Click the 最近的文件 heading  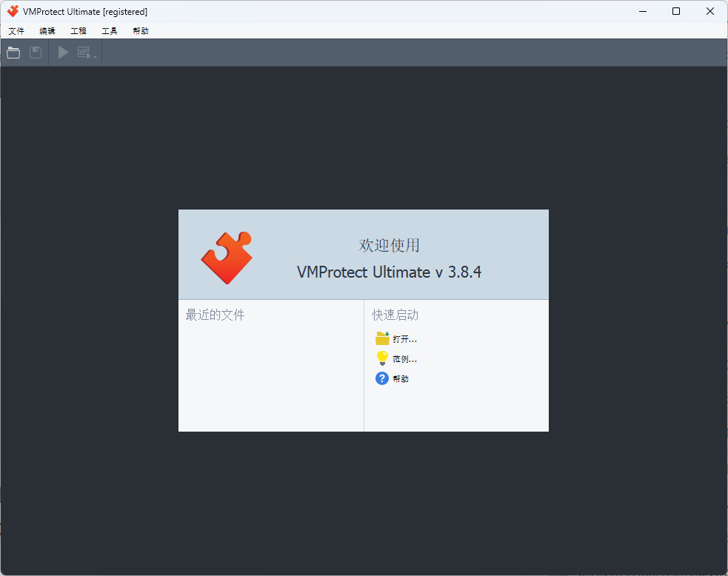[x=215, y=315]
